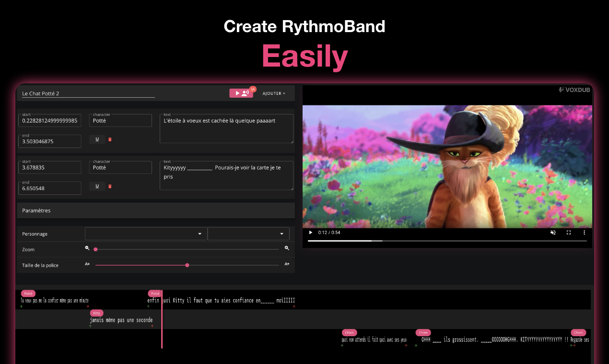Click Chien tag above quoi non attends

pos(350,332)
